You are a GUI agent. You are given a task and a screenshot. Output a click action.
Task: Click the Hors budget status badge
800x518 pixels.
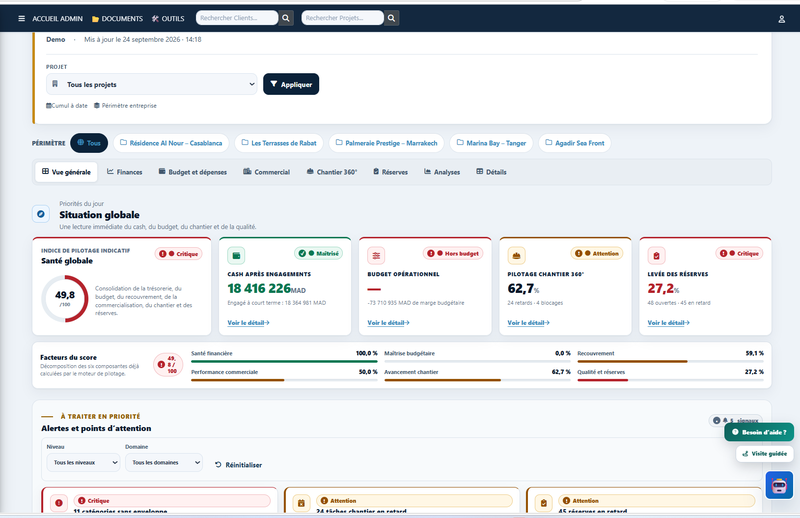pos(453,253)
